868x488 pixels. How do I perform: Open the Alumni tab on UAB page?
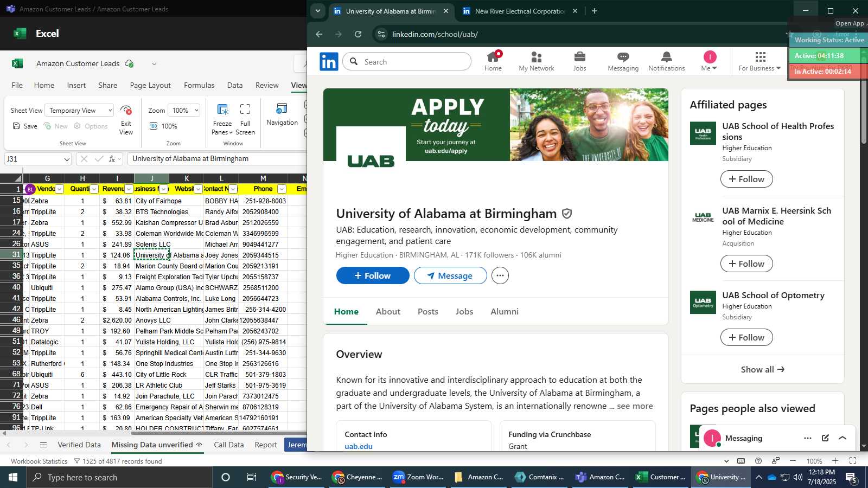(505, 312)
